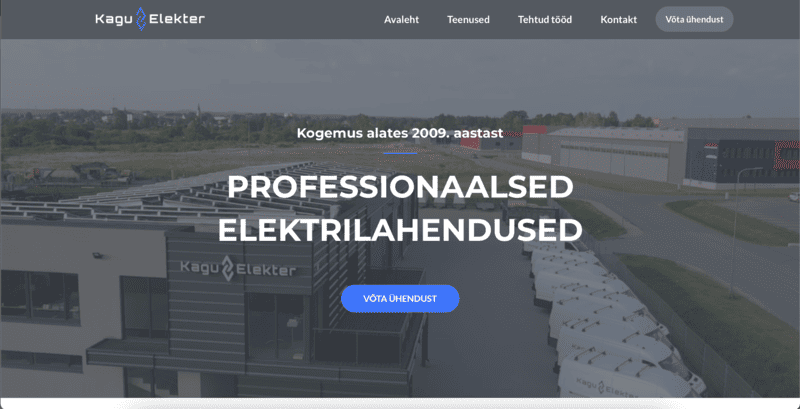The image size is (800, 409).
Task: Click the word "Elekter" in header logo
Action: [177, 19]
